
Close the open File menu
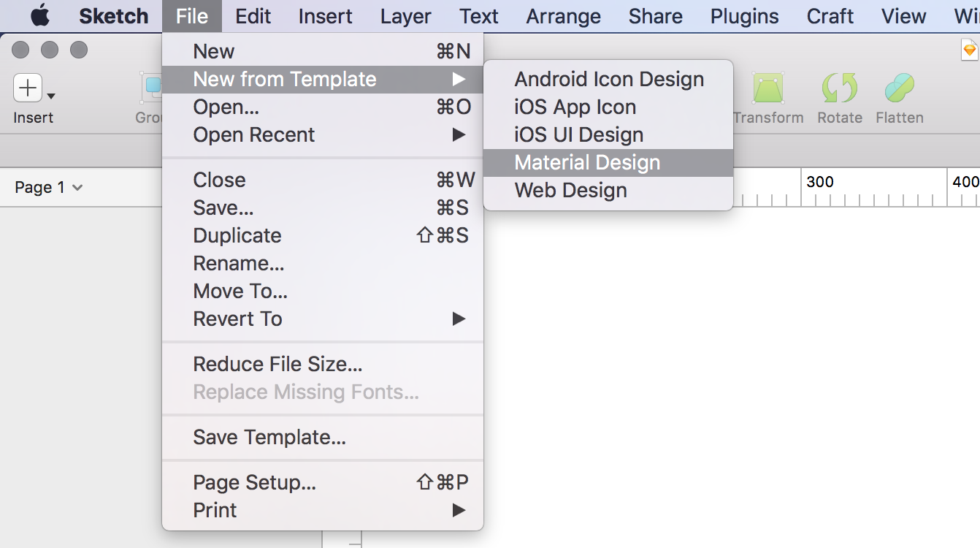pos(192,15)
